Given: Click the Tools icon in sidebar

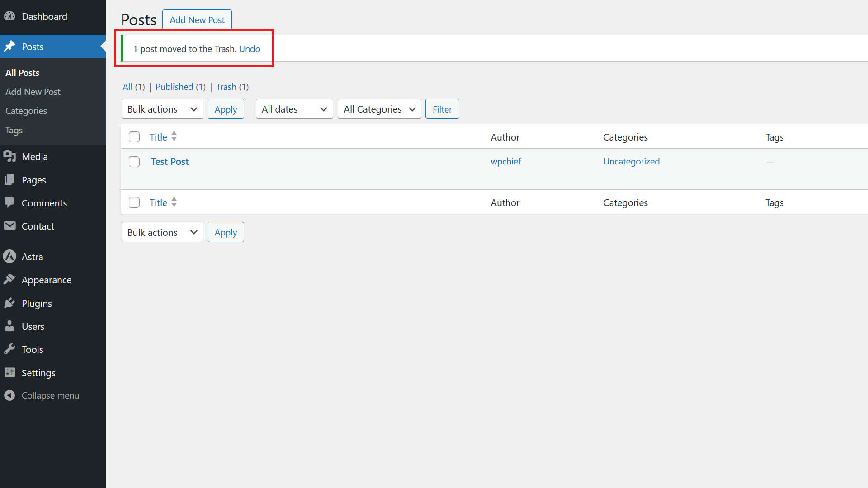Looking at the screenshot, I should 9,350.
